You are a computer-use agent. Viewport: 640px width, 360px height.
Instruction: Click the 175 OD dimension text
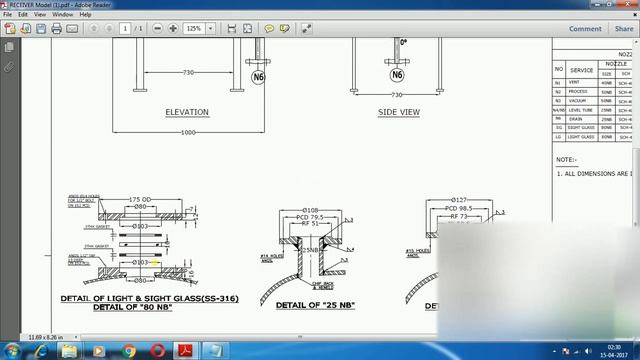(140, 200)
